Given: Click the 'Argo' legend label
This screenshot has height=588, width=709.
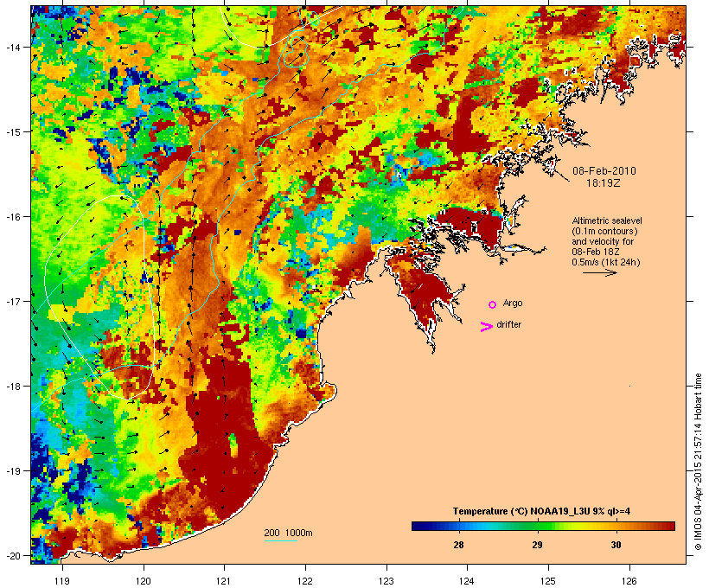Looking at the screenshot, I should coord(513,303).
